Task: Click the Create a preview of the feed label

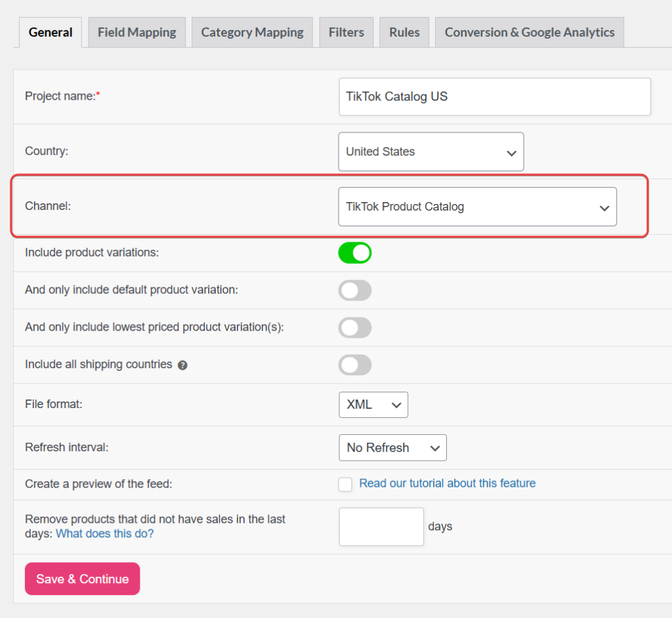Action: 98,484
